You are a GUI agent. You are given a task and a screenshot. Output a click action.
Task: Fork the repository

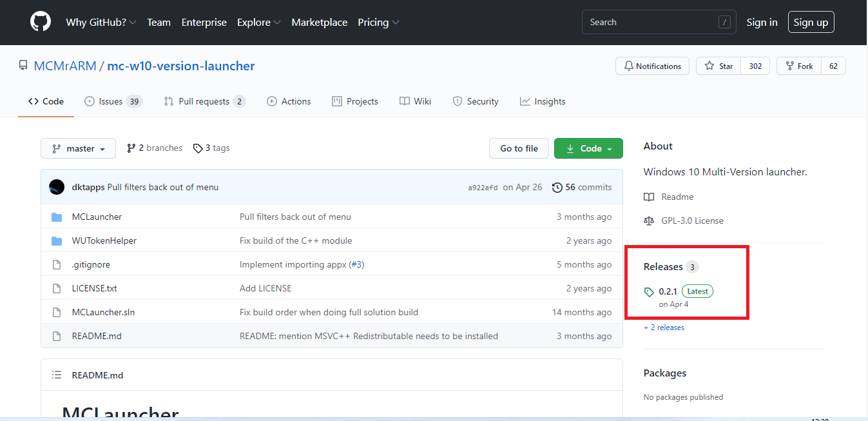tap(799, 66)
